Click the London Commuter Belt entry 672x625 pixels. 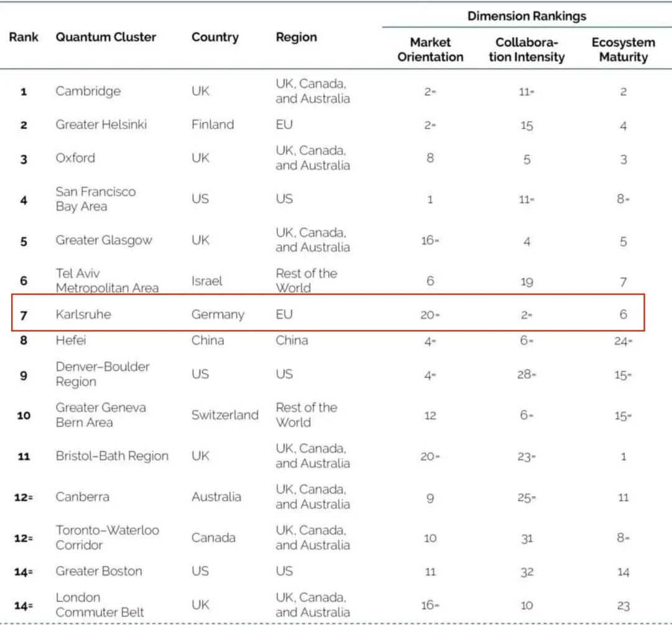tap(100, 605)
